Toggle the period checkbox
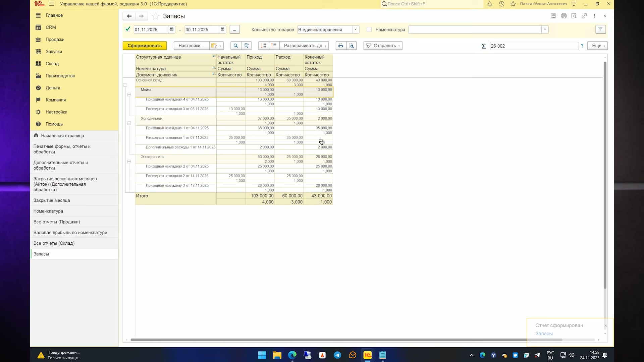This screenshot has height=362, width=644. click(x=127, y=29)
